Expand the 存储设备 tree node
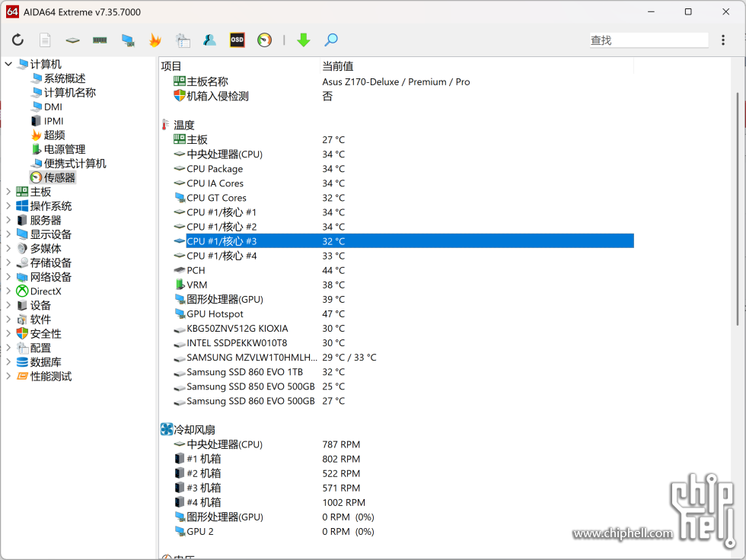Screen dimensions: 746x560 [8, 262]
